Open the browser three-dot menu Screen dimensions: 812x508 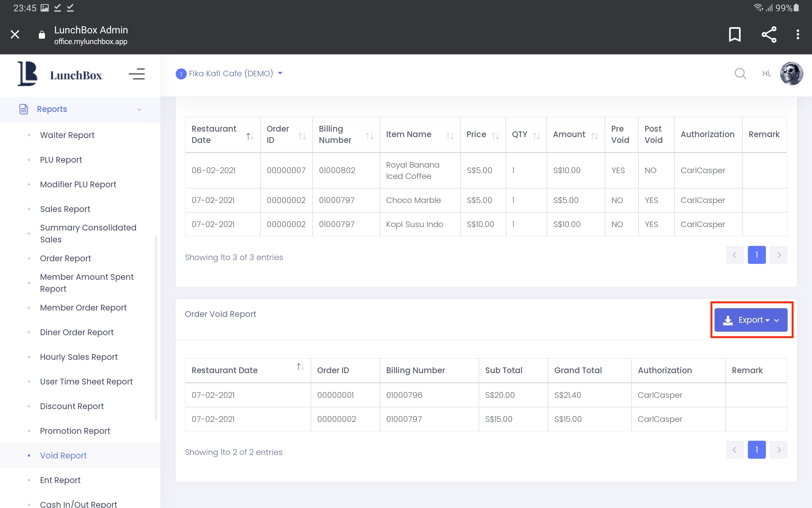click(x=797, y=34)
